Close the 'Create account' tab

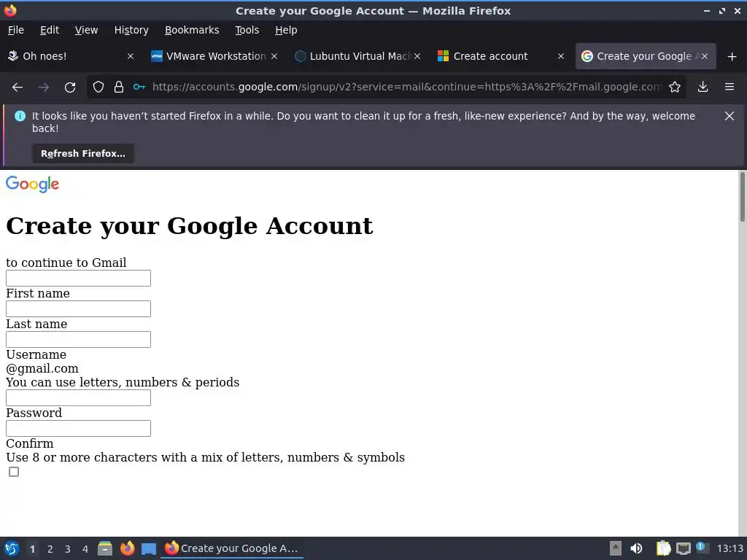pos(561,56)
